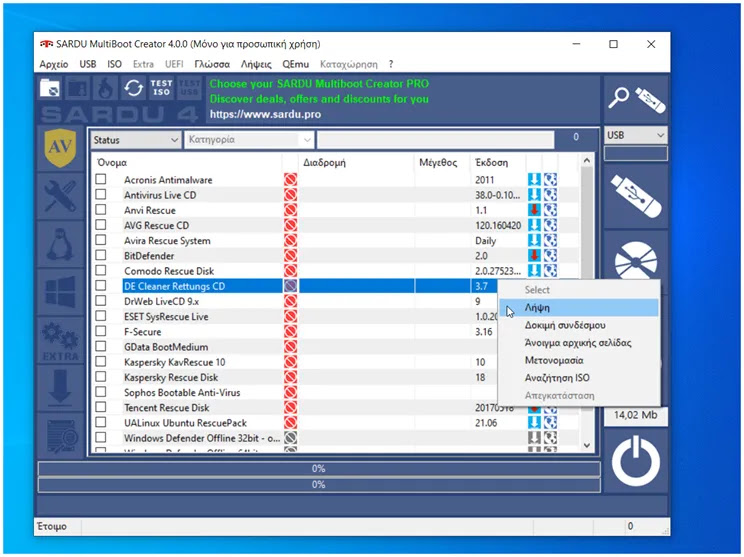Click the burn flame toolbar icon
This screenshot has width=744, height=557.
pyautogui.click(x=105, y=88)
